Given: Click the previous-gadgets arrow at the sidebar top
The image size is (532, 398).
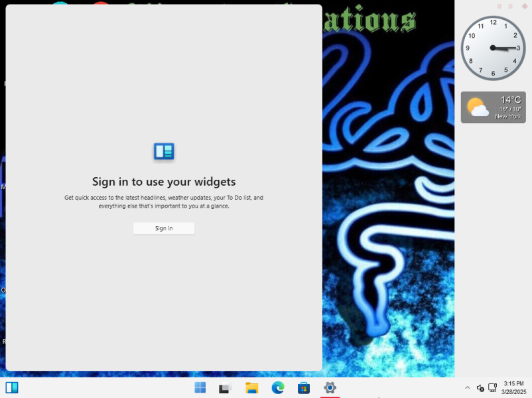Looking at the screenshot, I should pos(499,6).
